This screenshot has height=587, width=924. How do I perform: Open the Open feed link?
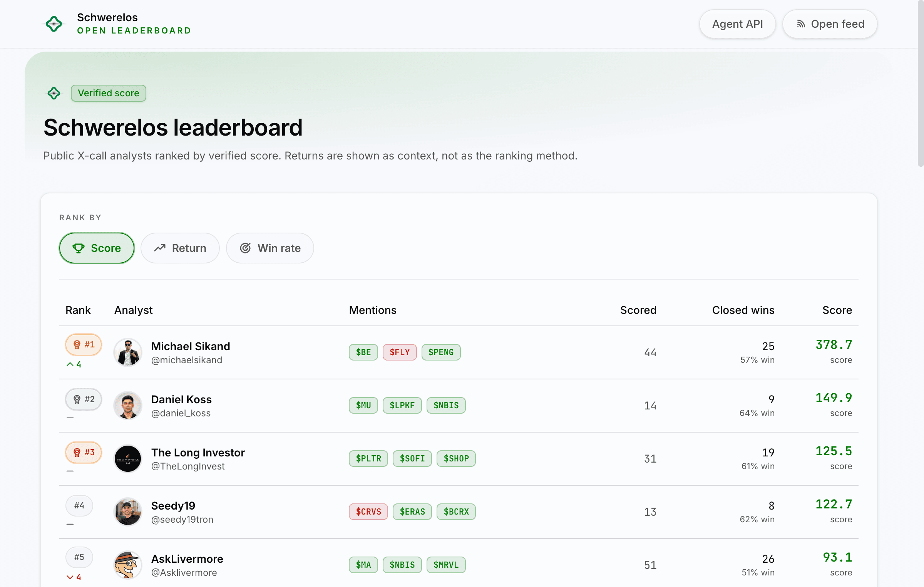coord(830,24)
